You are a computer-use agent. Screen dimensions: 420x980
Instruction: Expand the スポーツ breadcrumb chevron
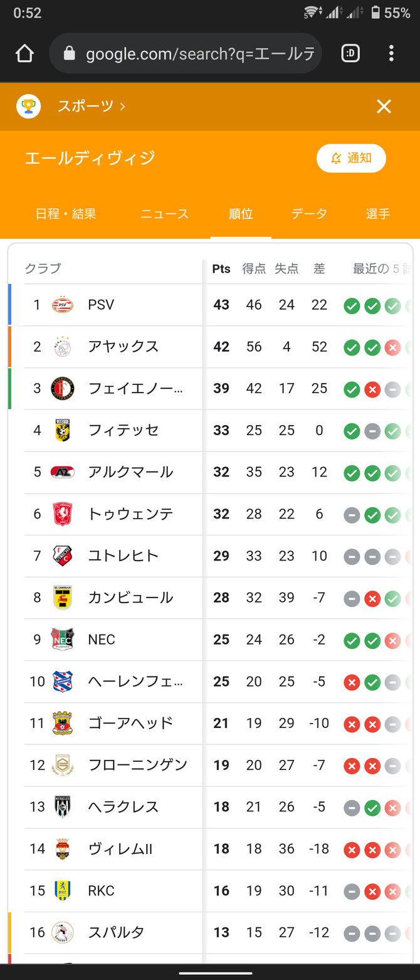point(122,107)
